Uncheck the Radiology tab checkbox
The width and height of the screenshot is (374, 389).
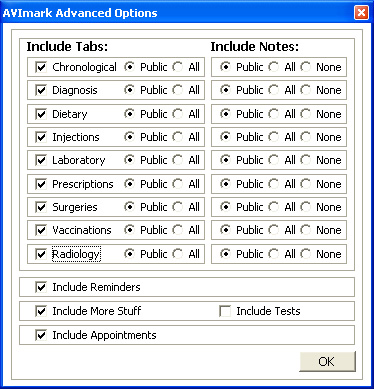click(x=41, y=254)
